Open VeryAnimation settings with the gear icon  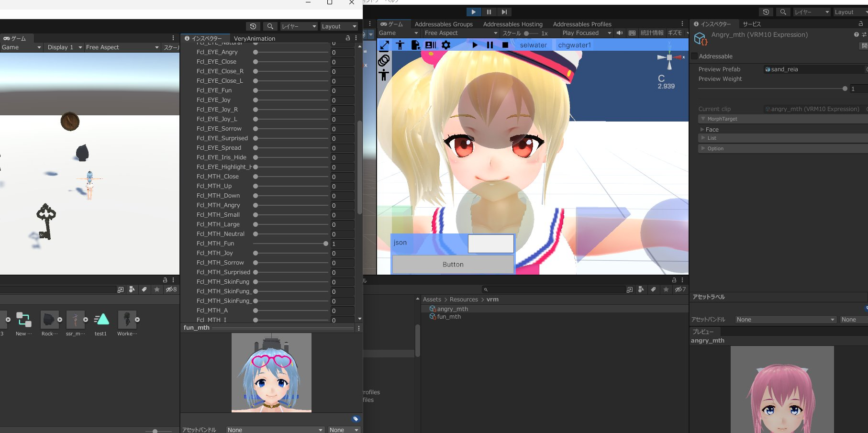point(445,45)
